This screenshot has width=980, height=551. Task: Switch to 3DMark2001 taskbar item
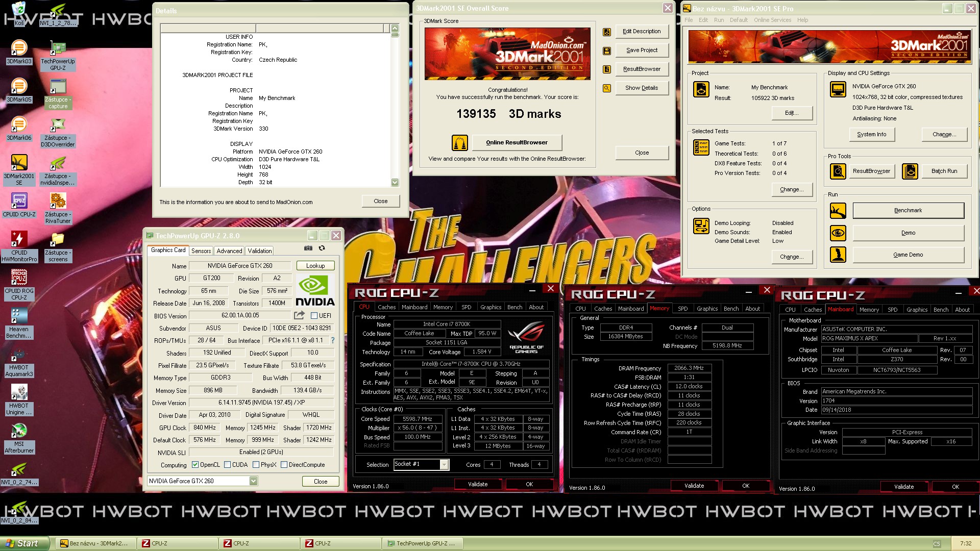pos(96,543)
